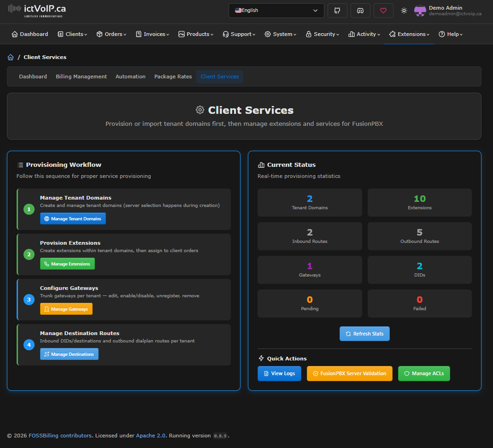Open the GitHub icon button
Image resolution: width=493 pixels, height=448 pixels.
(x=337, y=11)
